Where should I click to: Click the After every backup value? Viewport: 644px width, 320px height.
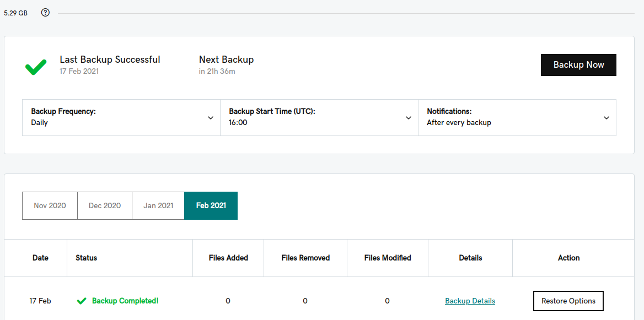(459, 122)
